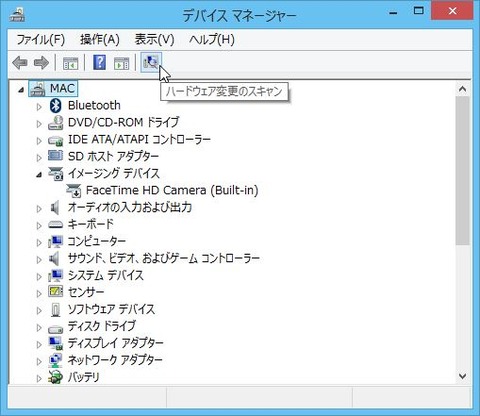The image size is (480, 416).
Task: Expand the キーボード node
Action: point(39,226)
